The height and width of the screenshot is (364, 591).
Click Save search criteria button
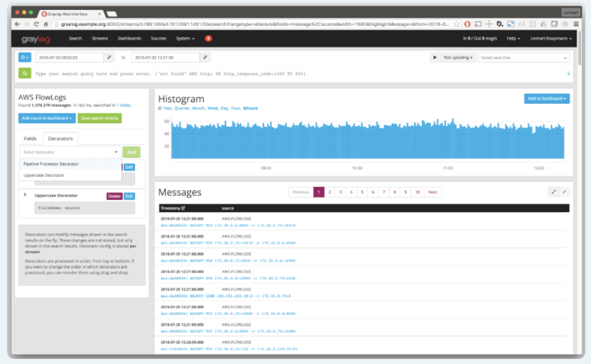pyautogui.click(x=100, y=118)
